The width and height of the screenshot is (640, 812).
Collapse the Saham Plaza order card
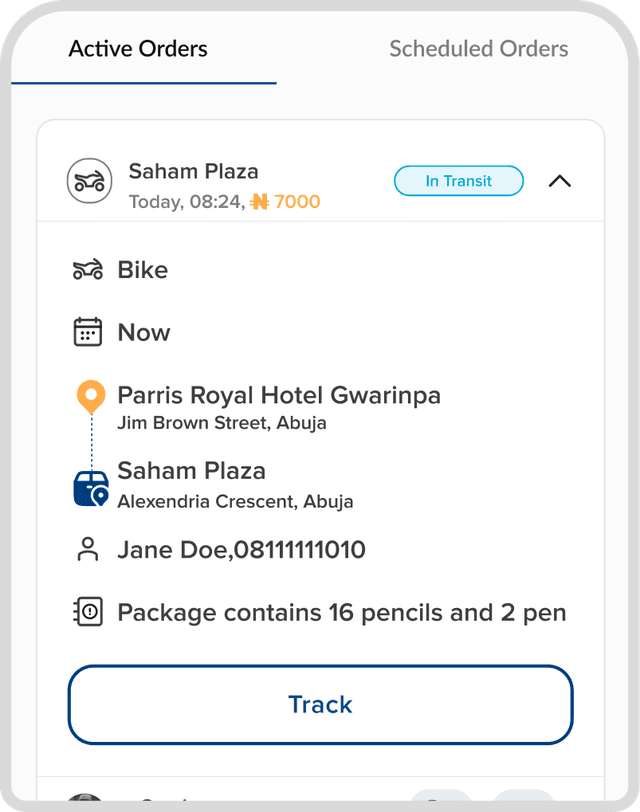(560, 181)
